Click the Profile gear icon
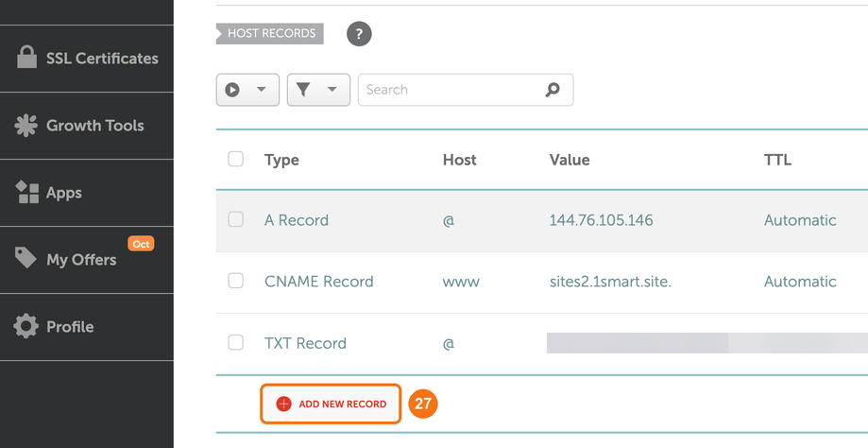 click(x=26, y=326)
